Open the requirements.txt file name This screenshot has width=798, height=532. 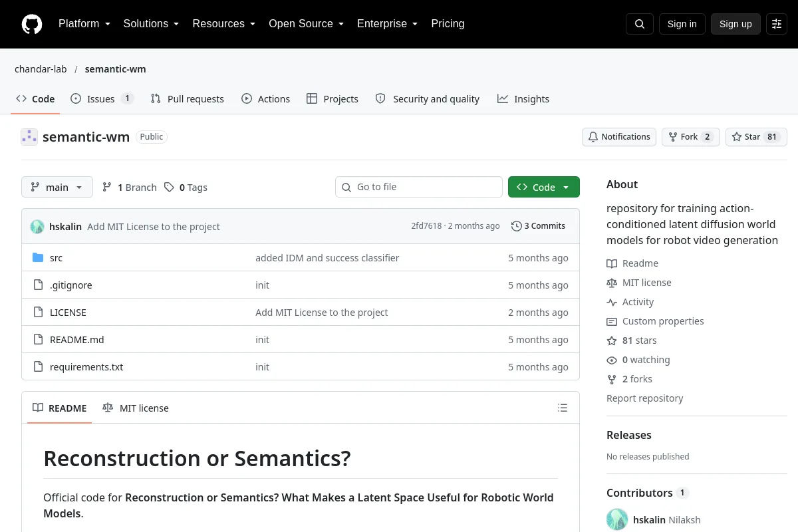click(x=86, y=367)
